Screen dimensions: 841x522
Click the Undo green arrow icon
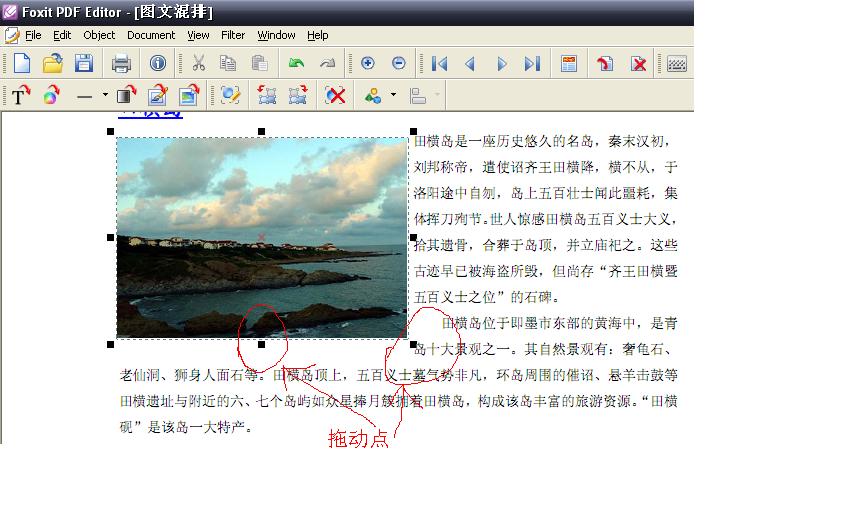click(x=296, y=64)
